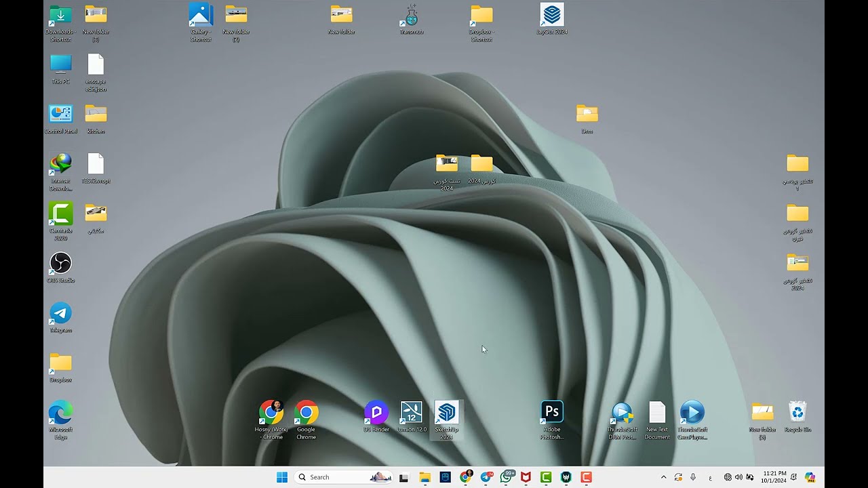Open the Windows Start menu
The width and height of the screenshot is (868, 488).
pyautogui.click(x=282, y=477)
